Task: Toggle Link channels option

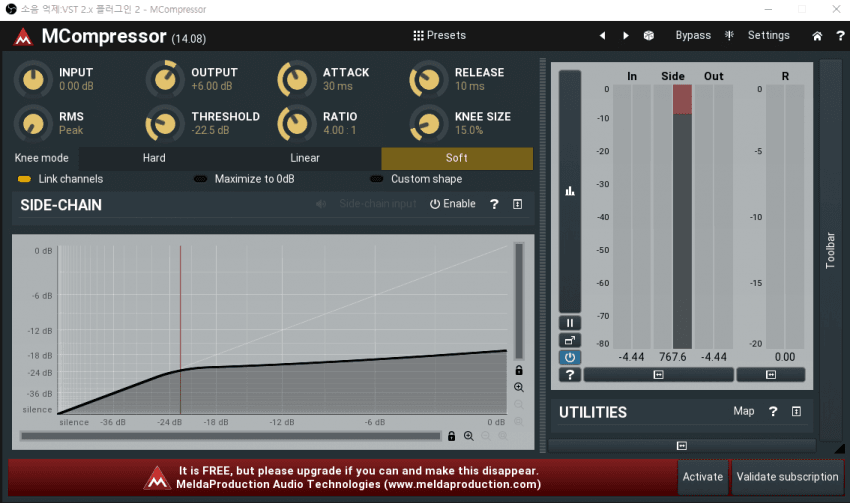Action: [60, 179]
